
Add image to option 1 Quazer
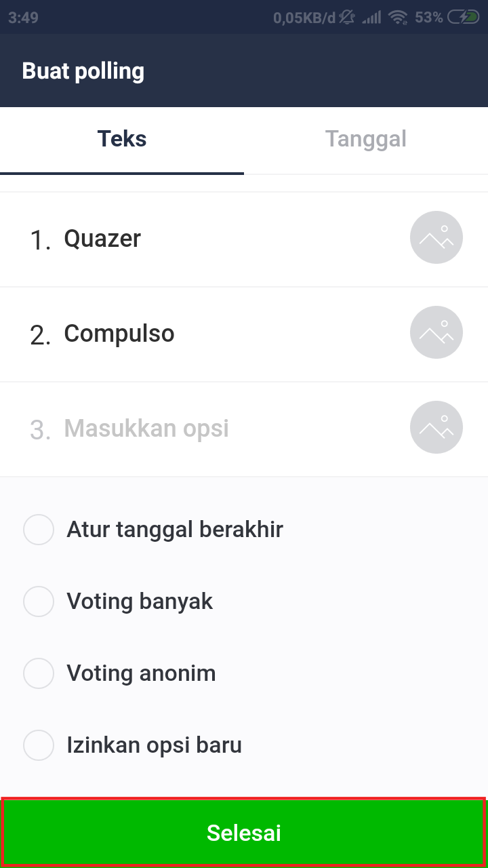[436, 238]
